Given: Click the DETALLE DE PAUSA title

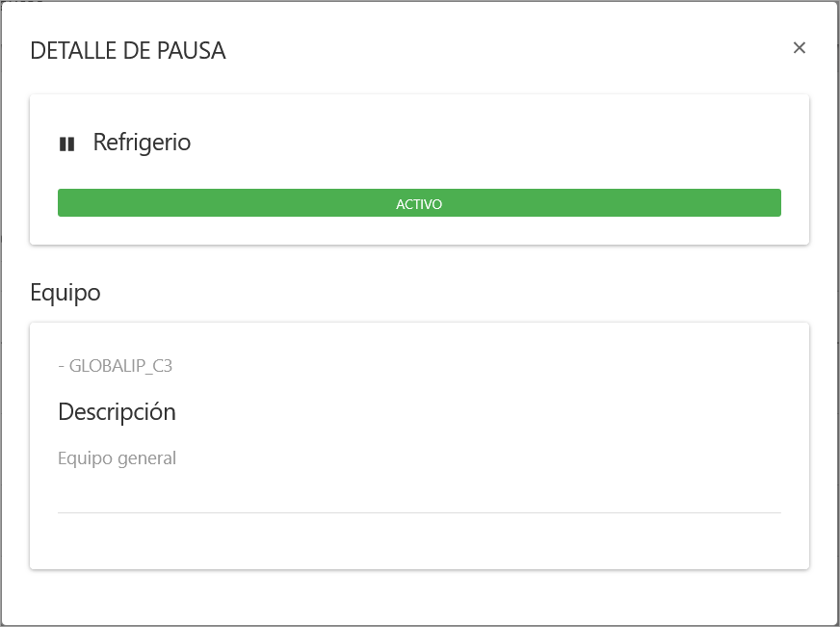Looking at the screenshot, I should pyautogui.click(x=128, y=51).
